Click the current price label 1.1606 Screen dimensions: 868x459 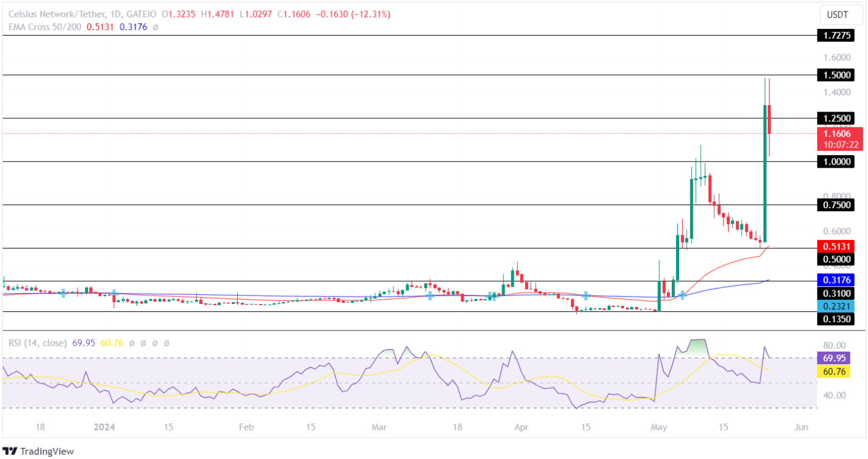point(836,133)
